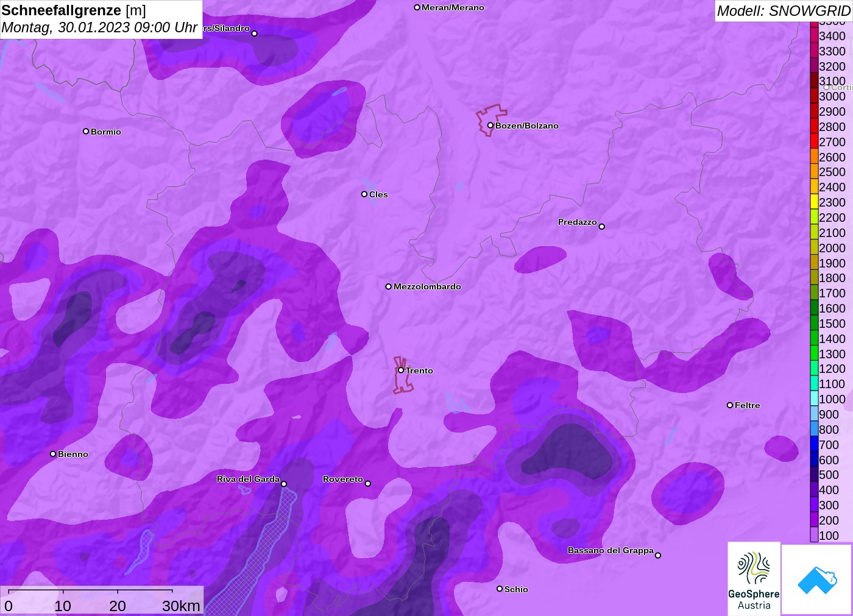Click the 100 legend value

829,536
